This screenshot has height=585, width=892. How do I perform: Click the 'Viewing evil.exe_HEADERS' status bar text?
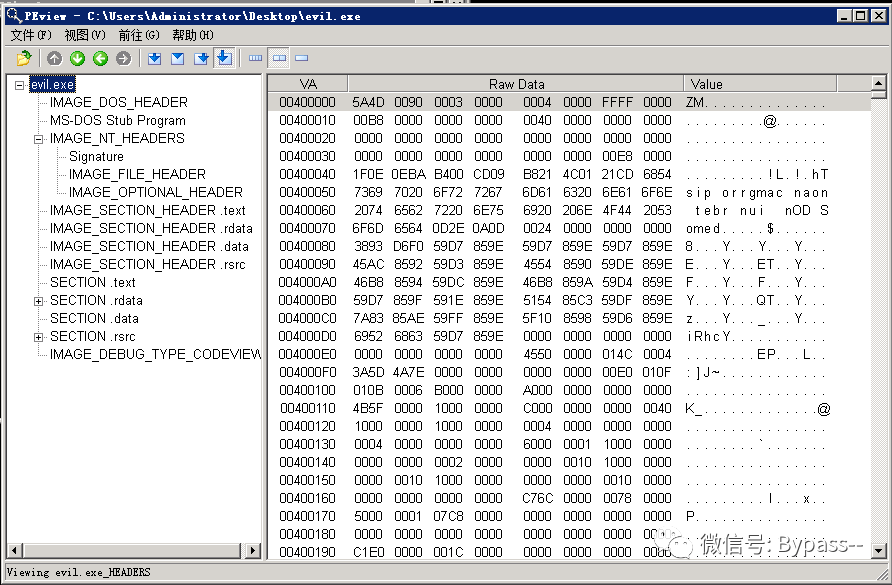(79, 572)
